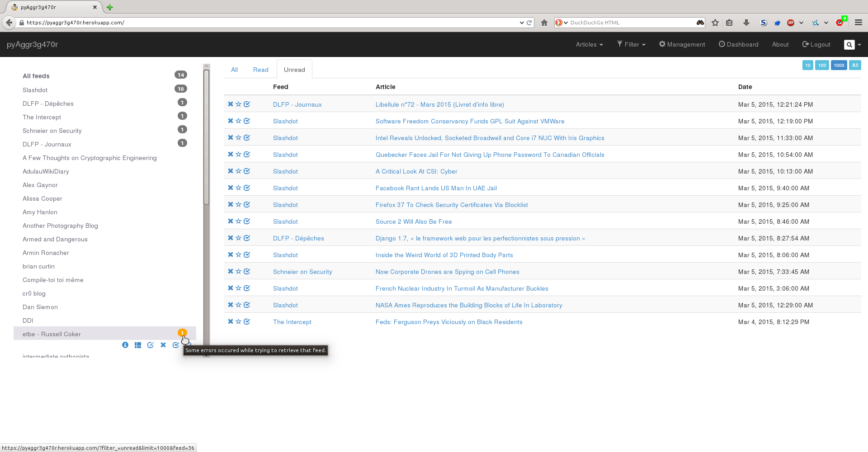
Task: Delete the Libellule n°72 article
Action: 231,104
